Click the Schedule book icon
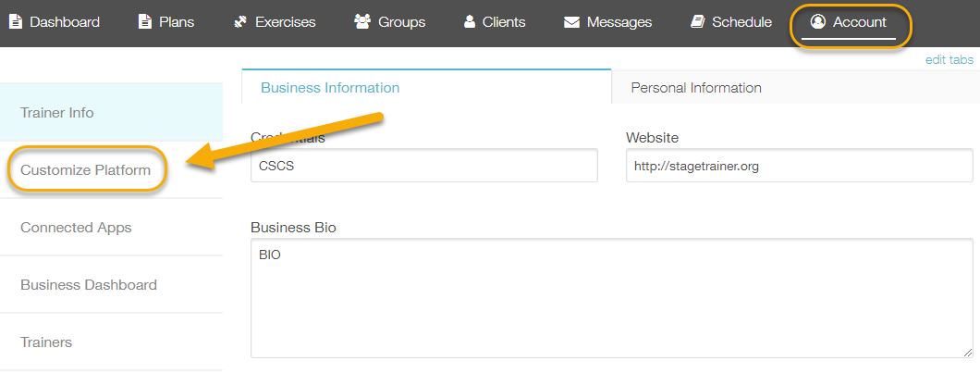This screenshot has height=373, width=980. click(x=697, y=22)
